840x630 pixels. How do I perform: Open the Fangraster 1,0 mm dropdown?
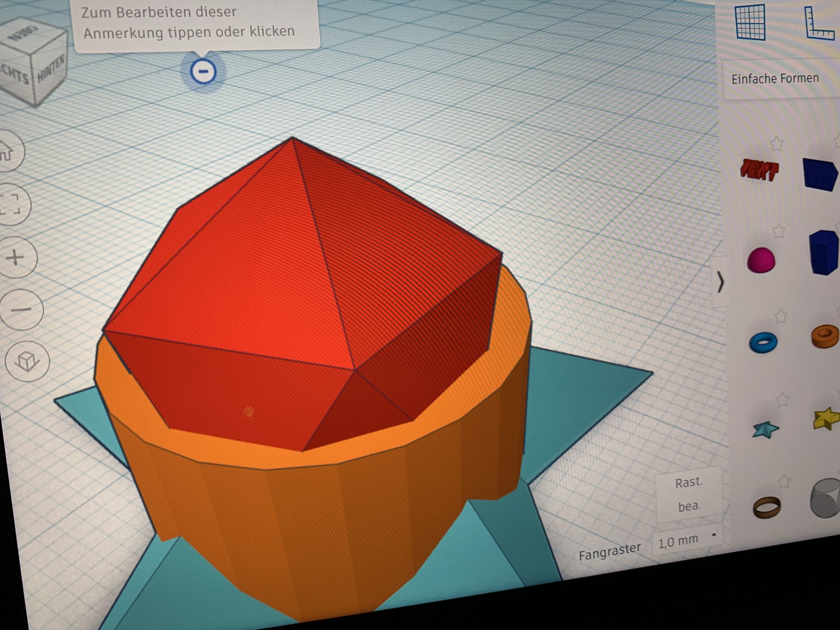(686, 541)
